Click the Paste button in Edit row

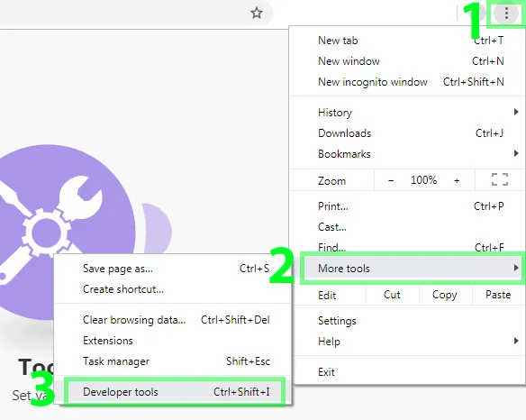498,295
